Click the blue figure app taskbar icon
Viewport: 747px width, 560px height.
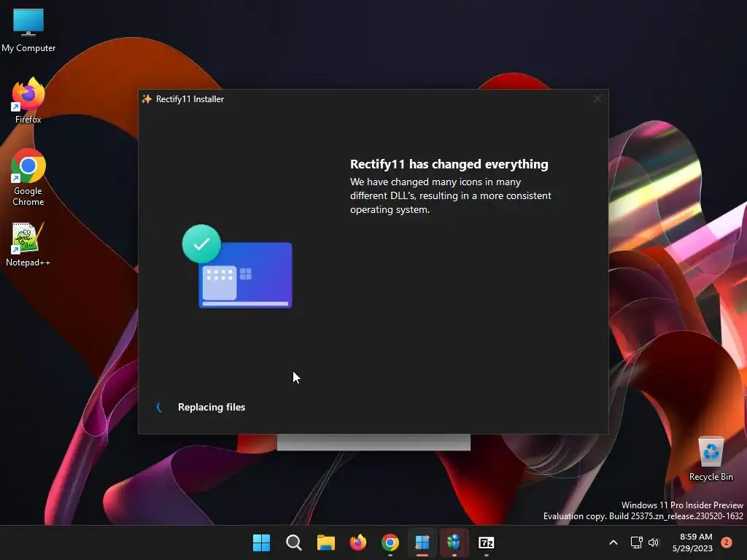point(454,542)
